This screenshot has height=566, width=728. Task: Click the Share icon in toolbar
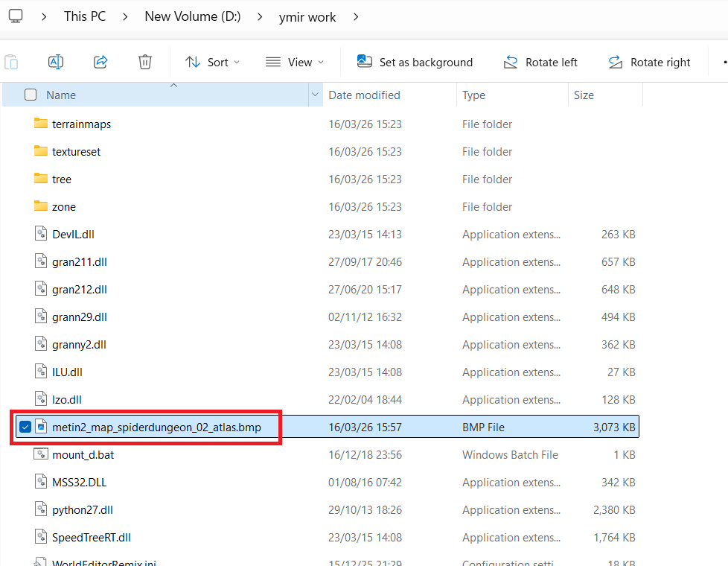(x=100, y=62)
